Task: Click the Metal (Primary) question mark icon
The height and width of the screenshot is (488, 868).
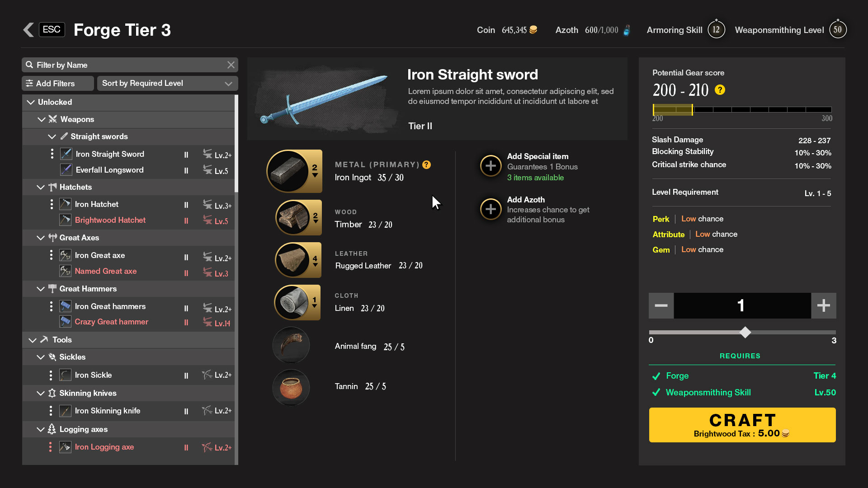Action: click(426, 165)
